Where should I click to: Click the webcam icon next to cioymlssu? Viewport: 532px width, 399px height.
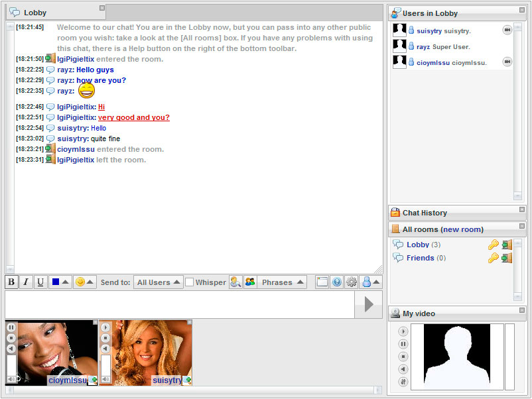tap(507, 62)
